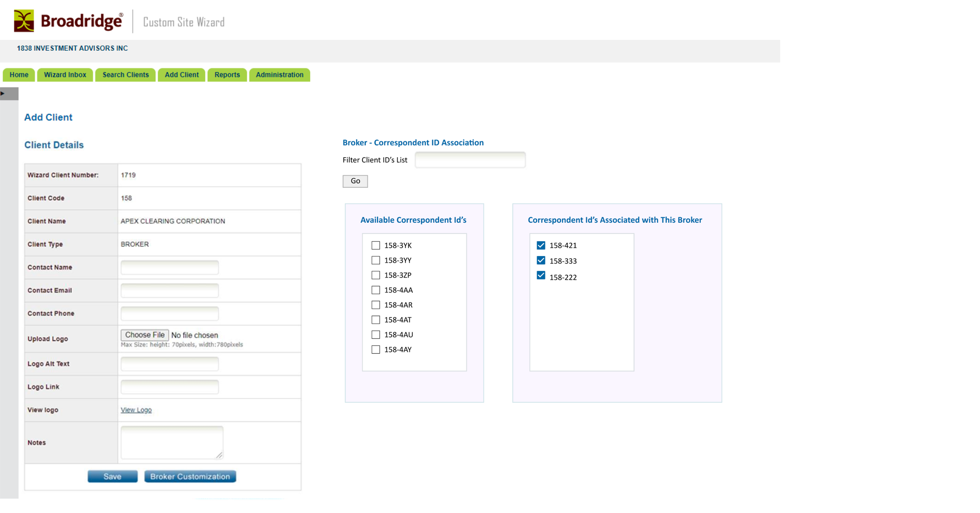
Task: Click into the Contact Name field
Action: tap(170, 267)
